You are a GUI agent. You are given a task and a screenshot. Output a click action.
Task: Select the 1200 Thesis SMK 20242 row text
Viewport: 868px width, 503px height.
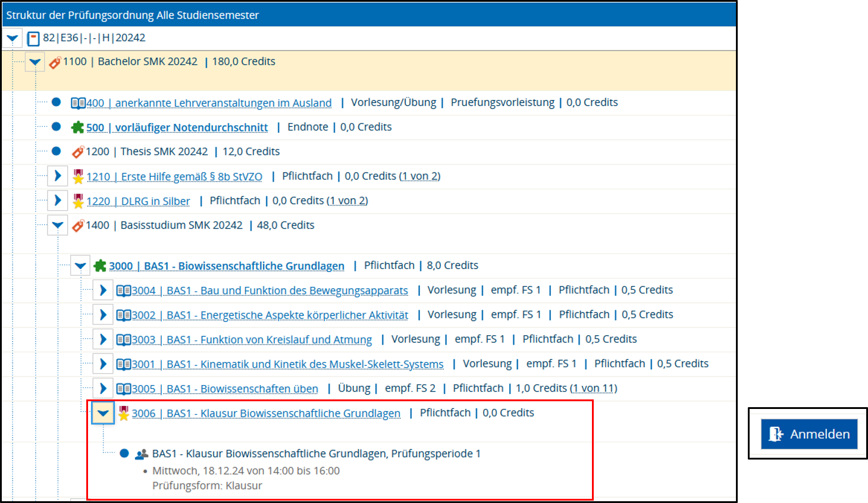coord(183,151)
